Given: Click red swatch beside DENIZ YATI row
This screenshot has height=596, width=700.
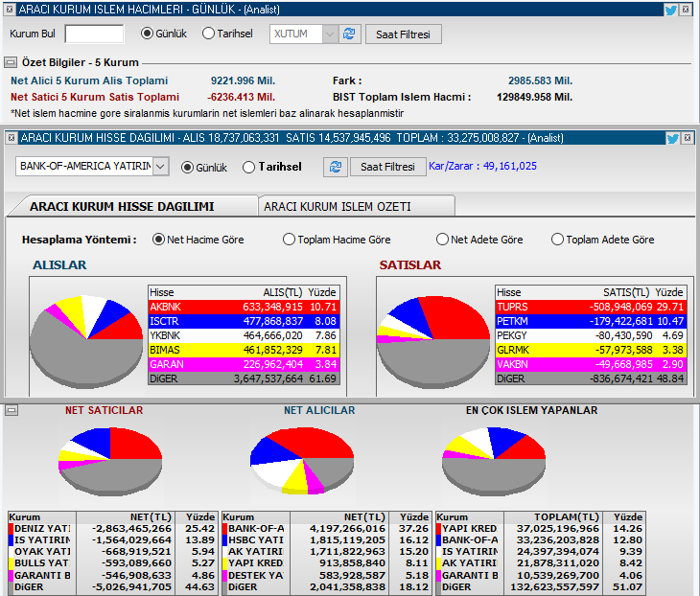Looking at the screenshot, I should 12,529.
